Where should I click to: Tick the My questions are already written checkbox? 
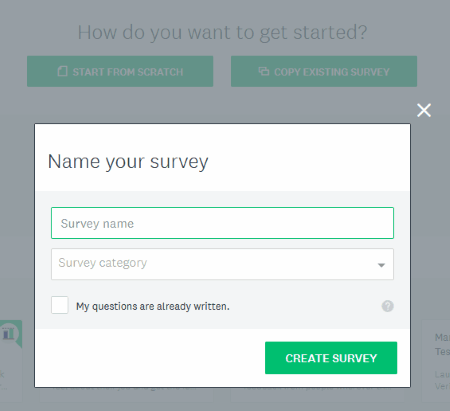click(x=60, y=305)
